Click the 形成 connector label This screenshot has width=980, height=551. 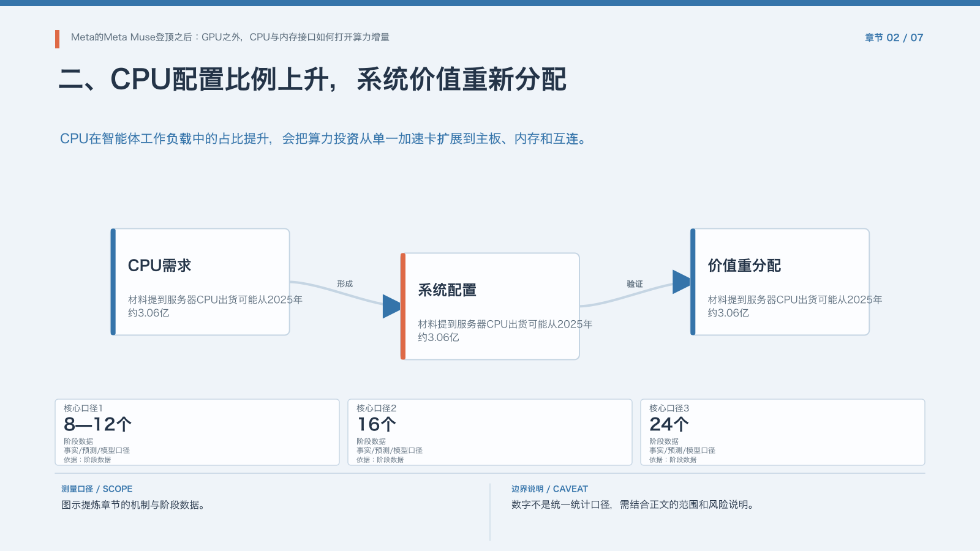[x=345, y=284]
